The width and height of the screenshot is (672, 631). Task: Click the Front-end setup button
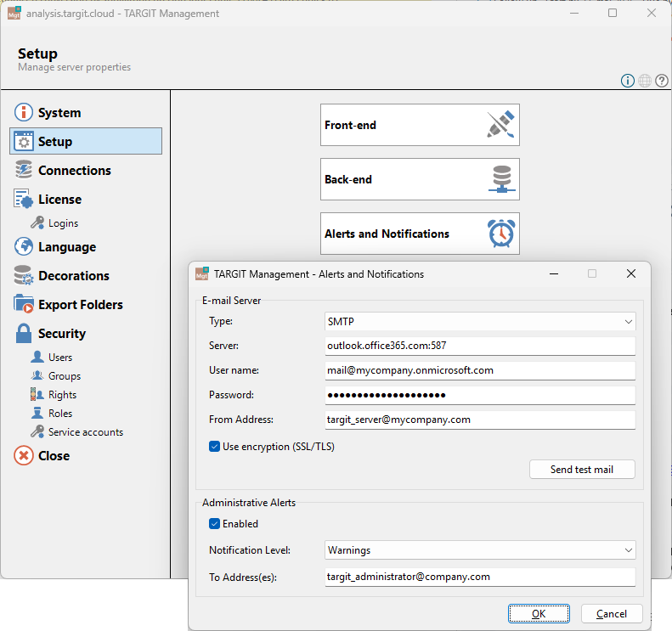420,125
